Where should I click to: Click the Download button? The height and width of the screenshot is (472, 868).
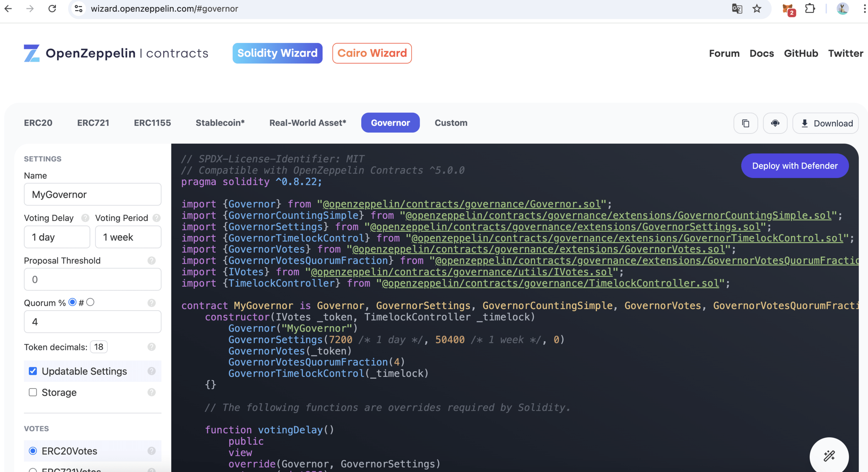point(826,123)
